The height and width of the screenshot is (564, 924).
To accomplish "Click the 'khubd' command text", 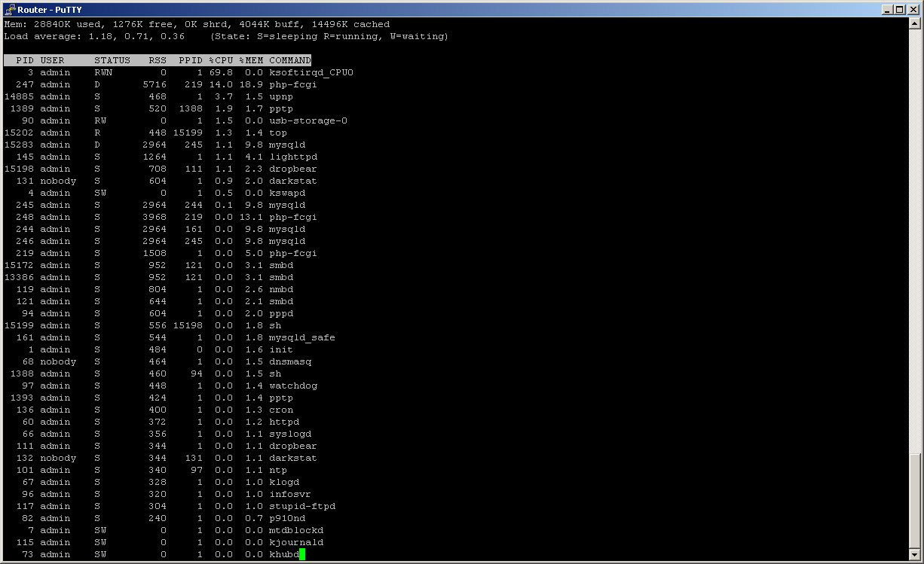I will pos(284,554).
